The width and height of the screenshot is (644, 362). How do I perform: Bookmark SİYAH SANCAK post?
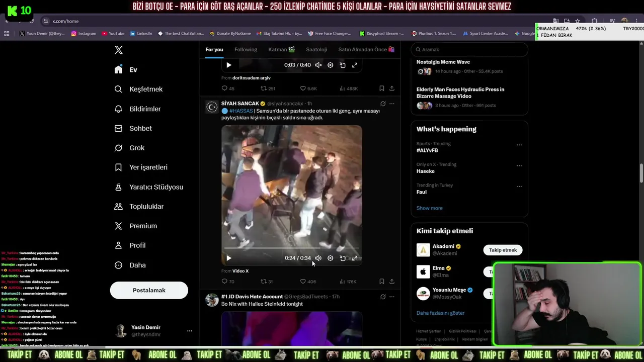click(381, 282)
